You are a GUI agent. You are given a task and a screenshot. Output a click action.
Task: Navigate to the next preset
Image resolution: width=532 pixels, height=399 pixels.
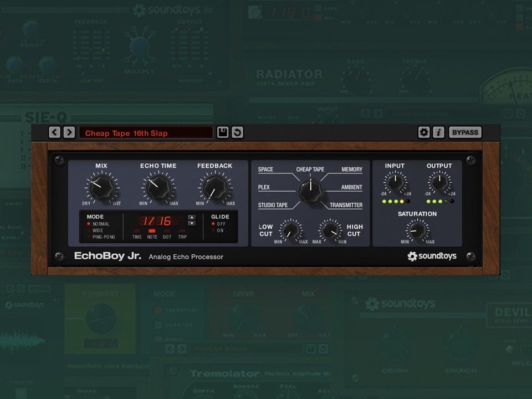[68, 132]
